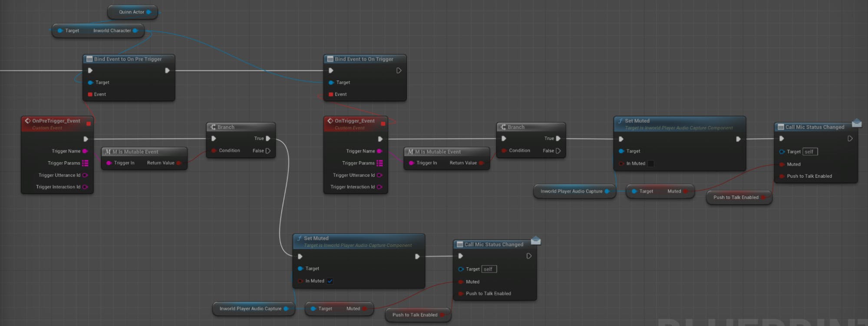Screen dimensions: 868x326
Task: Click the Inworld Character output pin
Action: [135, 31]
